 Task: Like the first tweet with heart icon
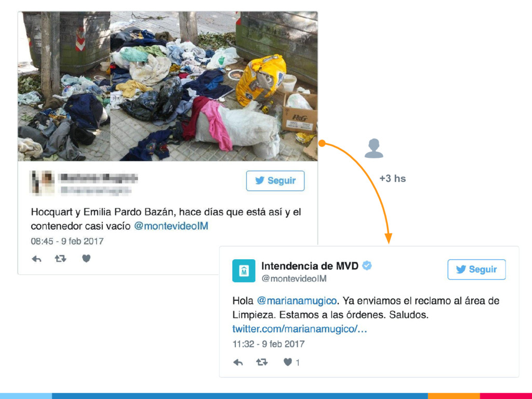(86, 259)
